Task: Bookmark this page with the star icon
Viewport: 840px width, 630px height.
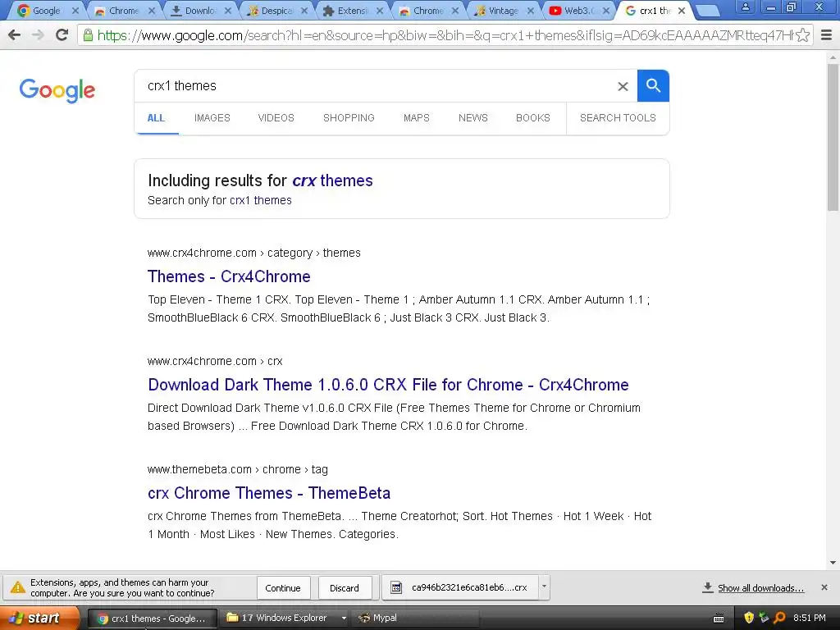Action: point(802,35)
